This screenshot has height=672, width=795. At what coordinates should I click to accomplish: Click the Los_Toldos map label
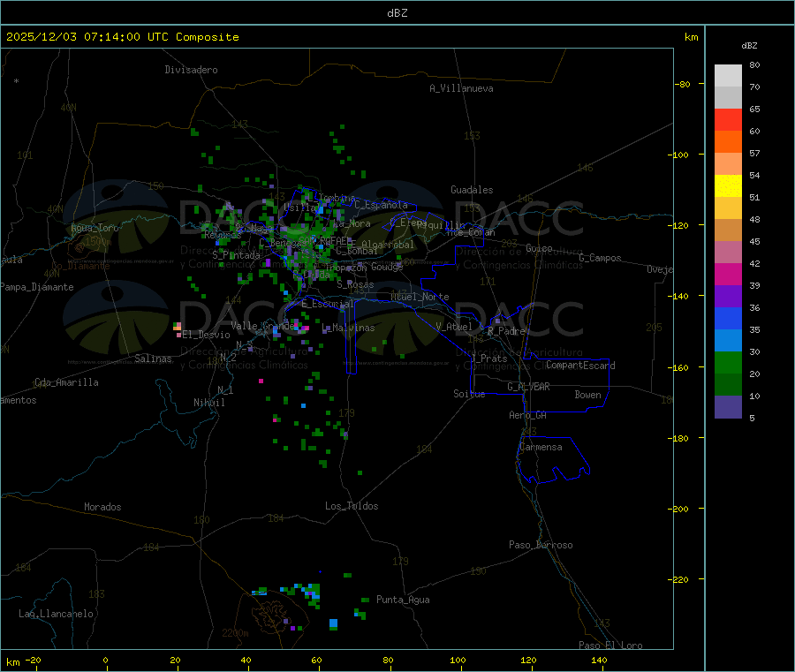click(x=352, y=506)
